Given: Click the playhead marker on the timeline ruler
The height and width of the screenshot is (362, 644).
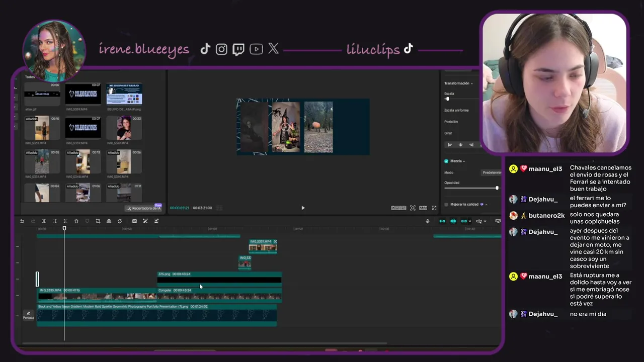Looking at the screenshot, I should [64, 228].
